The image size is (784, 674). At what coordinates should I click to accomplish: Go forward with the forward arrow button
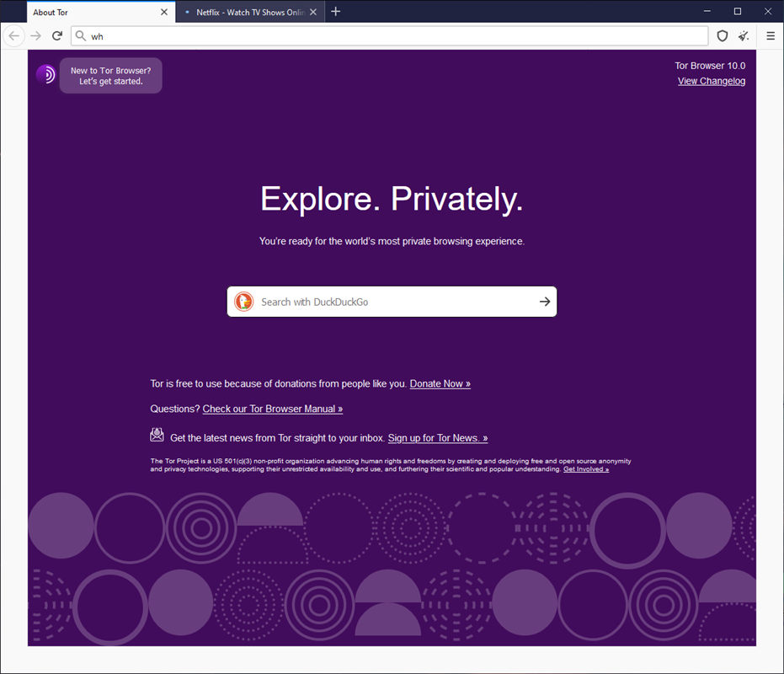(35, 36)
